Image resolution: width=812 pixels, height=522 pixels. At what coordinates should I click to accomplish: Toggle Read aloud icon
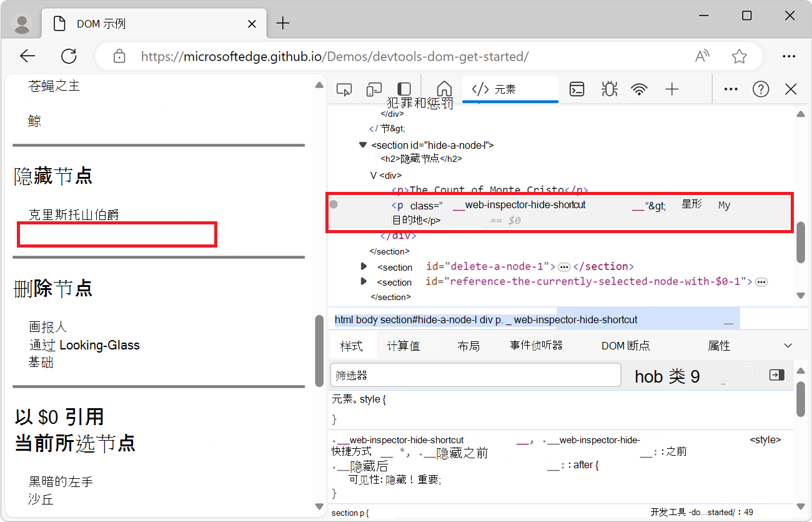(703, 56)
